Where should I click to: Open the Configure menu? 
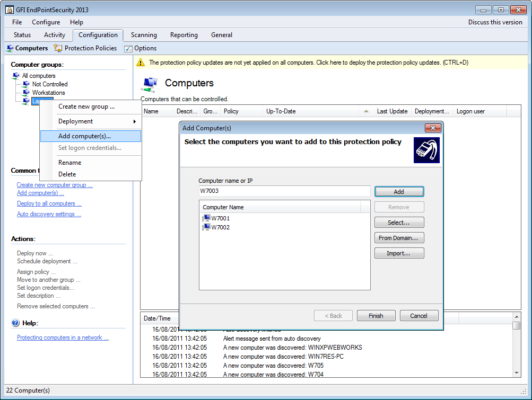pos(46,22)
